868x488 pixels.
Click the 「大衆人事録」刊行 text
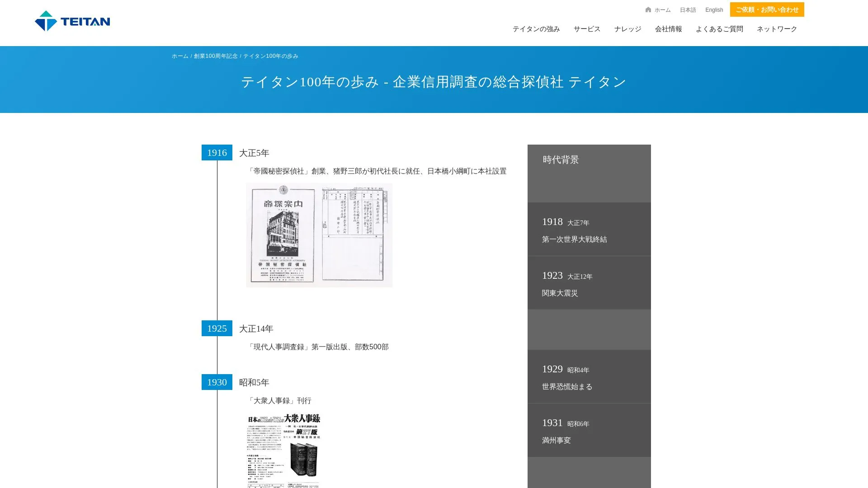278,401
